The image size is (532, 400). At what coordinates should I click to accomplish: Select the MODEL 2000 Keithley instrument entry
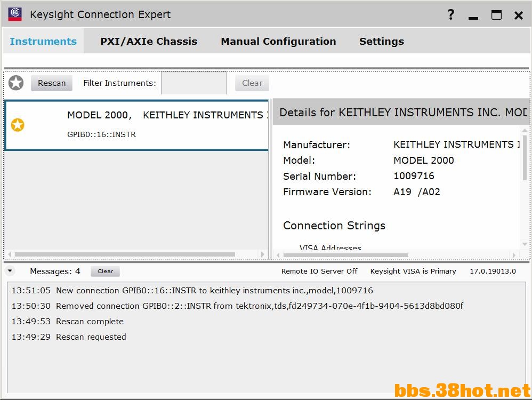click(x=137, y=125)
